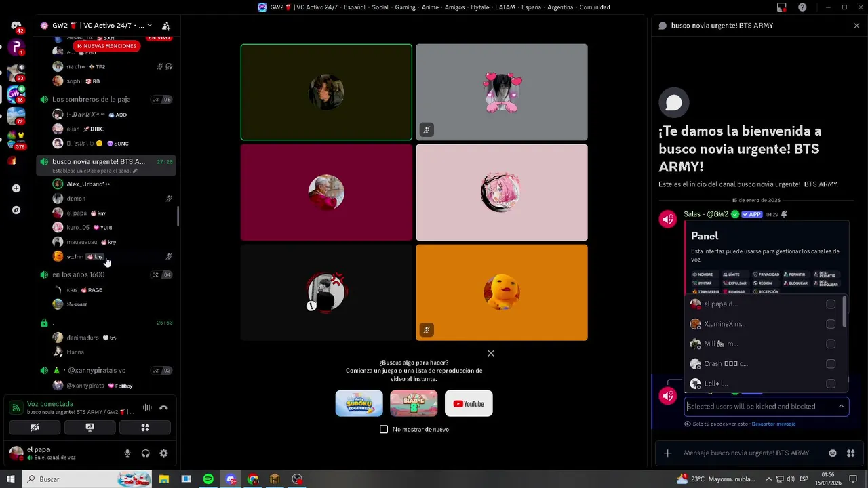The height and width of the screenshot is (488, 868).
Task: Expand the GW2 server name dropdown
Action: coord(149,26)
